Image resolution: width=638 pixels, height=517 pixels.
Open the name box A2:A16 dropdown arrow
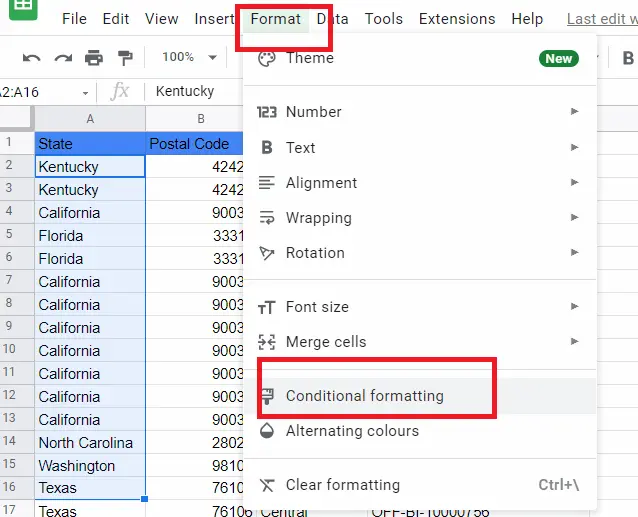click(x=85, y=93)
